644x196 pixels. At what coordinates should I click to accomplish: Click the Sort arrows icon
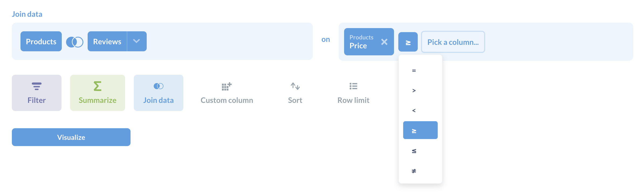tap(295, 86)
